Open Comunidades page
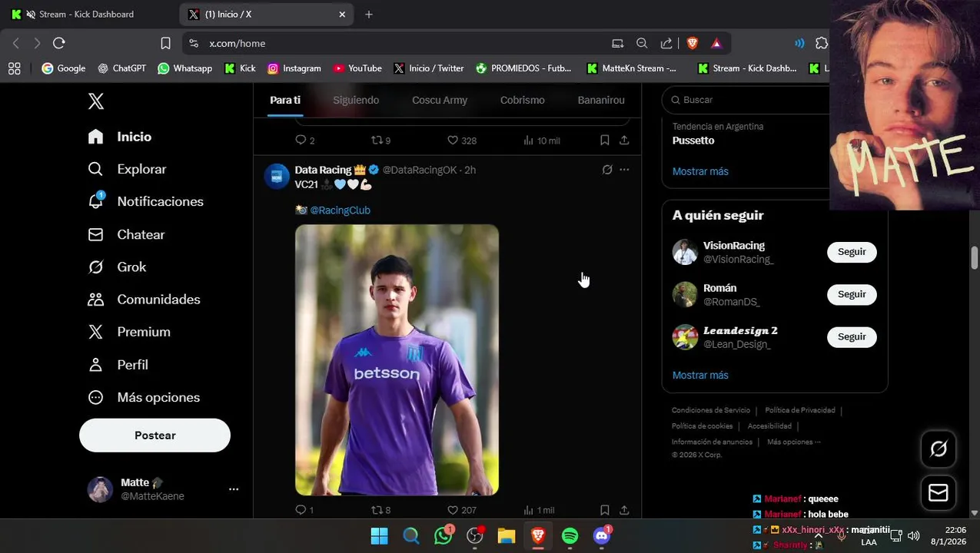This screenshot has height=553, width=980. coord(144,300)
